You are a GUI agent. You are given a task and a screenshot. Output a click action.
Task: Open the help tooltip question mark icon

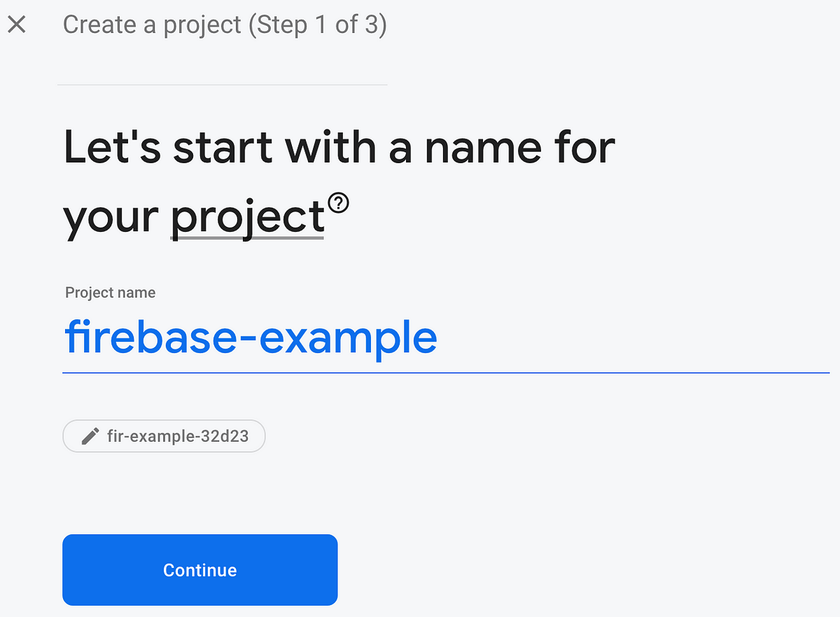coord(339,203)
